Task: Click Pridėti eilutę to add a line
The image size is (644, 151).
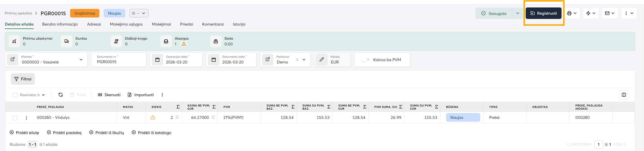Action: (24, 133)
